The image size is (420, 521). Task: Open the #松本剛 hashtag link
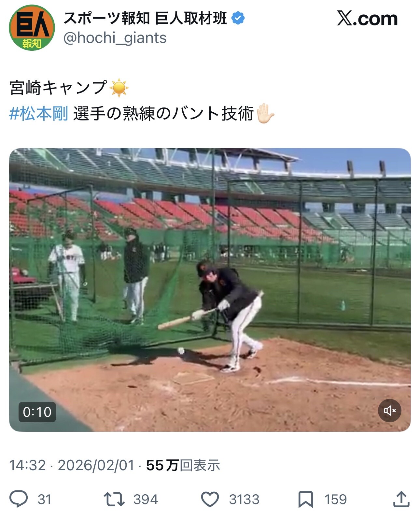38,114
